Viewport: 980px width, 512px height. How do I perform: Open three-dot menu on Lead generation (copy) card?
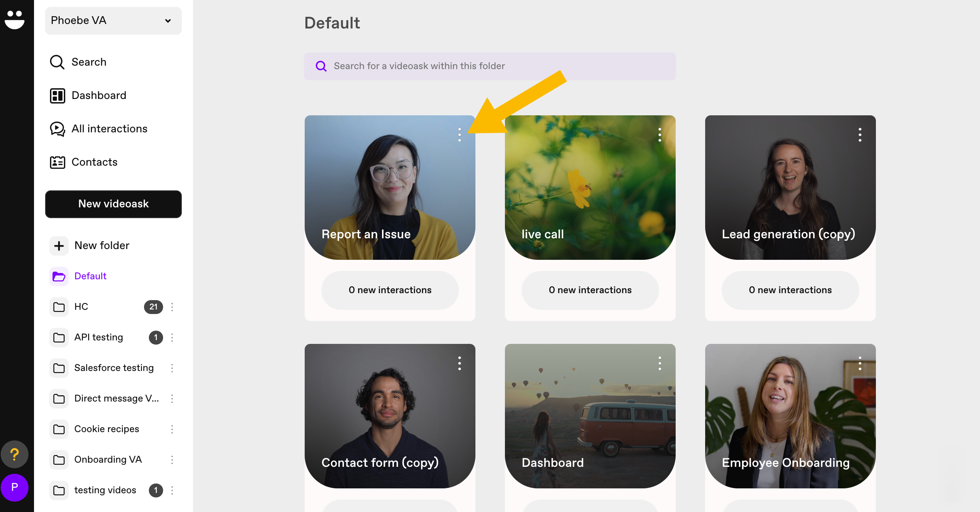[x=859, y=135]
